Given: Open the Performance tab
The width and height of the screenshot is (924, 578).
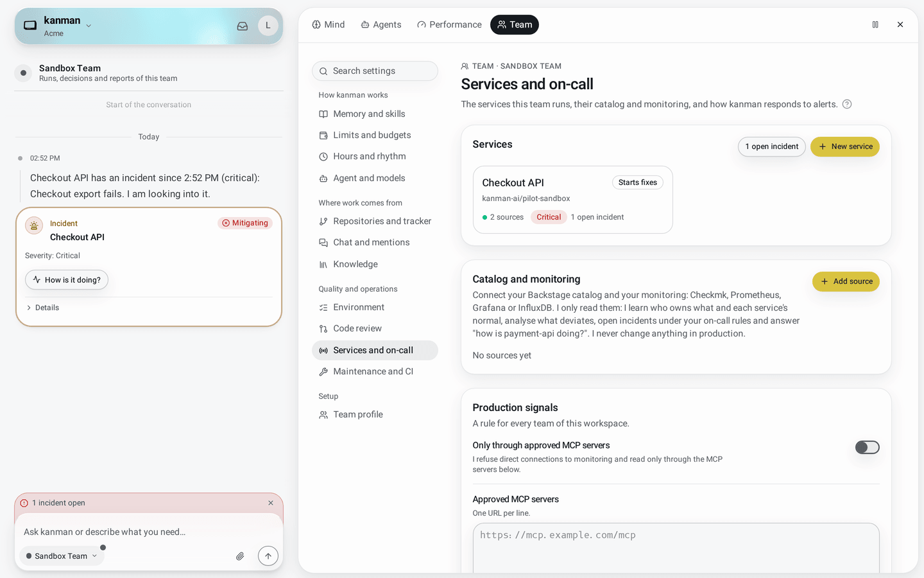Looking at the screenshot, I should (449, 24).
